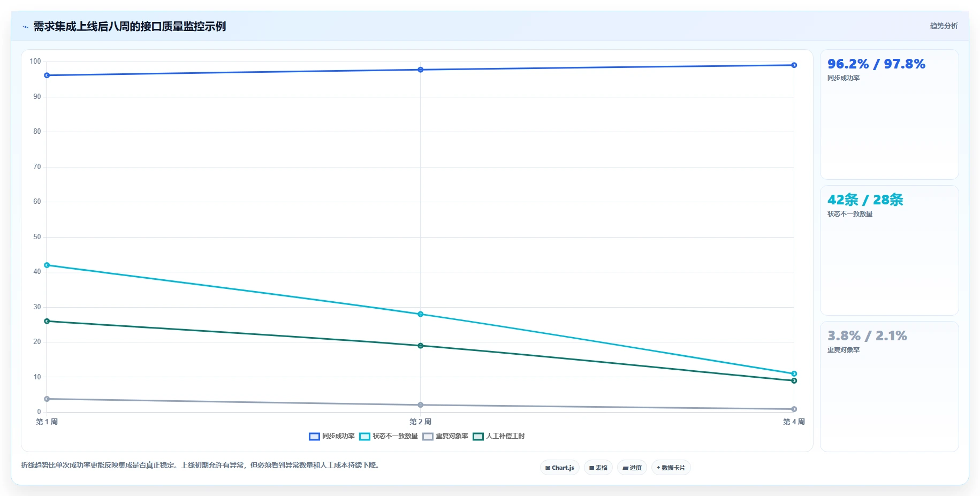The height and width of the screenshot is (496, 980).
Task: Select 重复对象率 point at 第 4 周
Action: tap(794, 409)
